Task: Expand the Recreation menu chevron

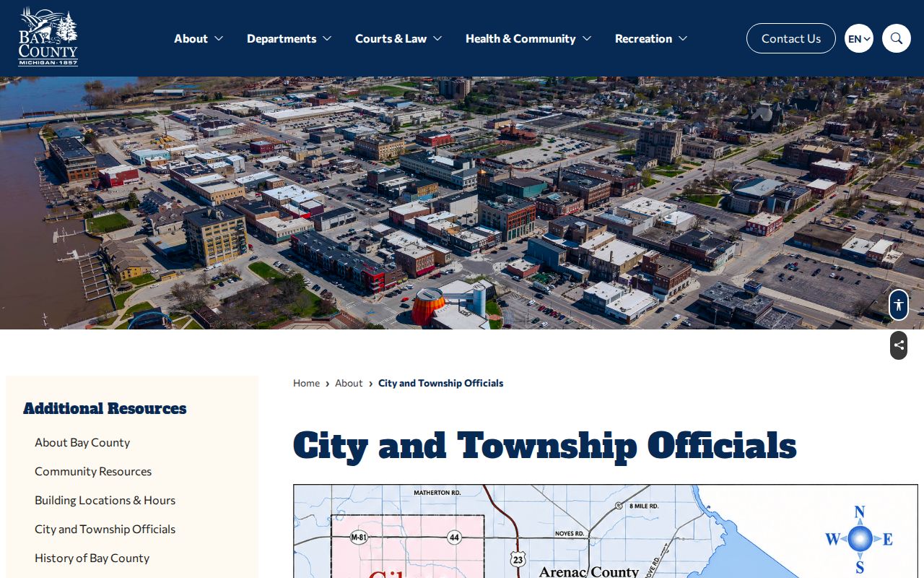Action: (x=683, y=38)
